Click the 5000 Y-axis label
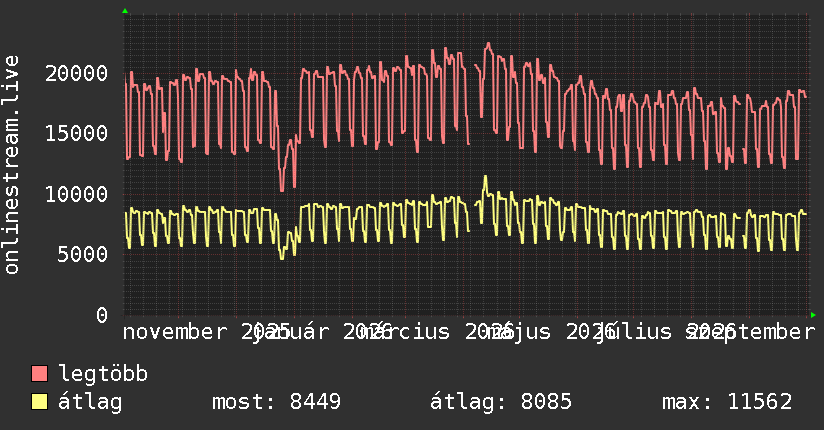824x430 pixels. click(83, 254)
